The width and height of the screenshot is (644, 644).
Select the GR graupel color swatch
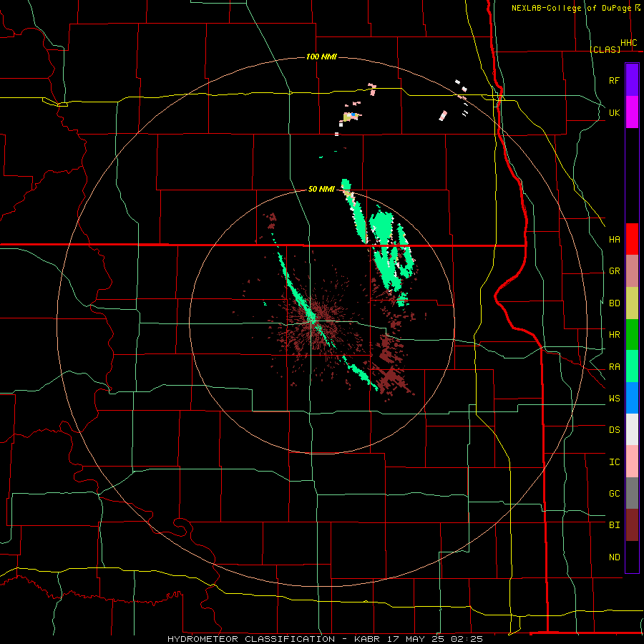tap(632, 271)
